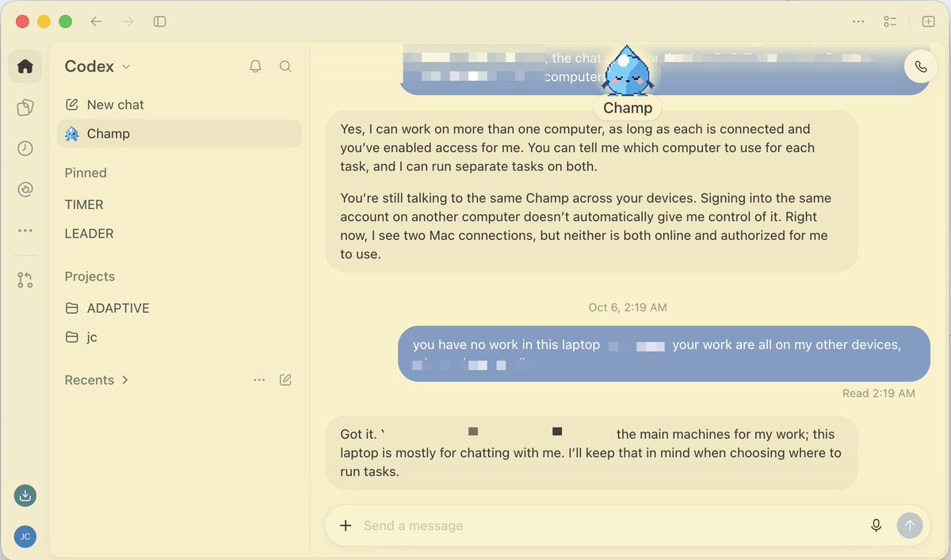The width and height of the screenshot is (951, 560).
Task: Click the new window plus icon
Action: coord(929,21)
